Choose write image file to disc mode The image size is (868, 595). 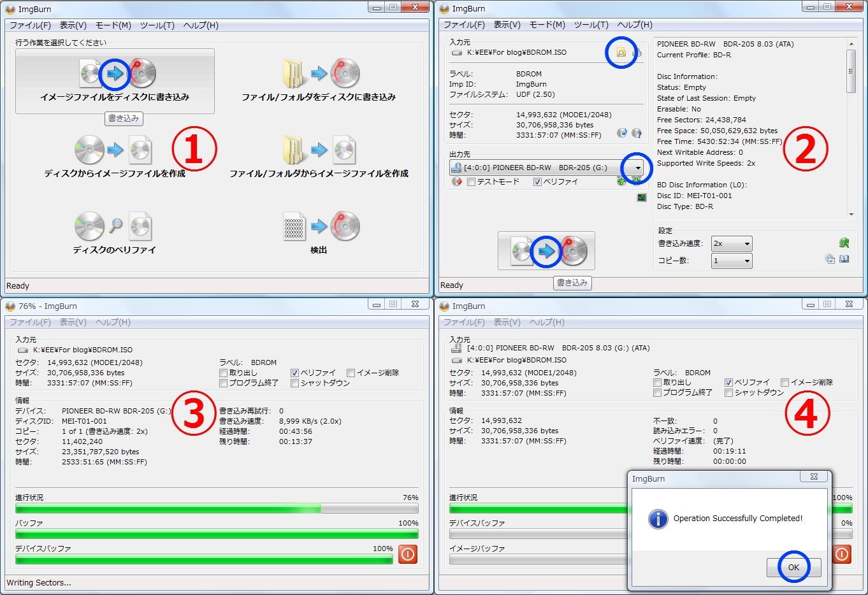[115, 81]
